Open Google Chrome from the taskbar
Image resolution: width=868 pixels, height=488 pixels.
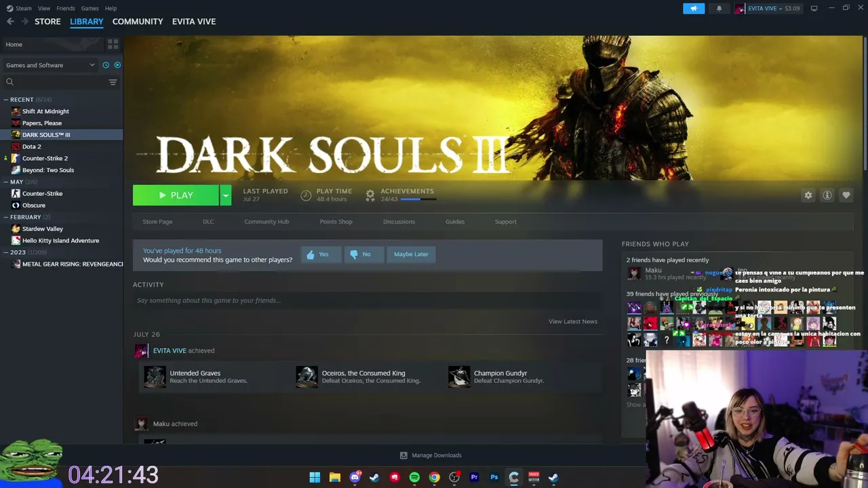(434, 477)
